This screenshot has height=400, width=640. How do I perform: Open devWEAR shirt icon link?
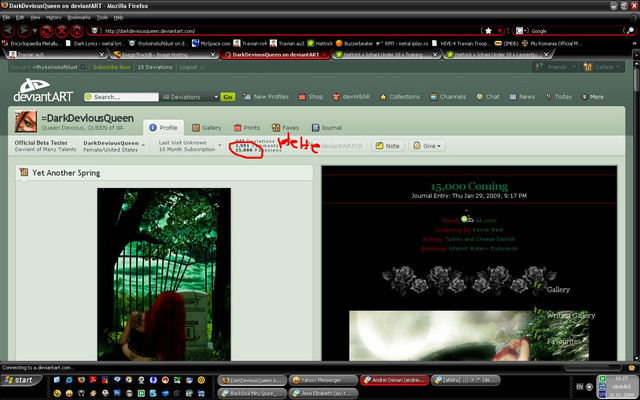(351, 97)
